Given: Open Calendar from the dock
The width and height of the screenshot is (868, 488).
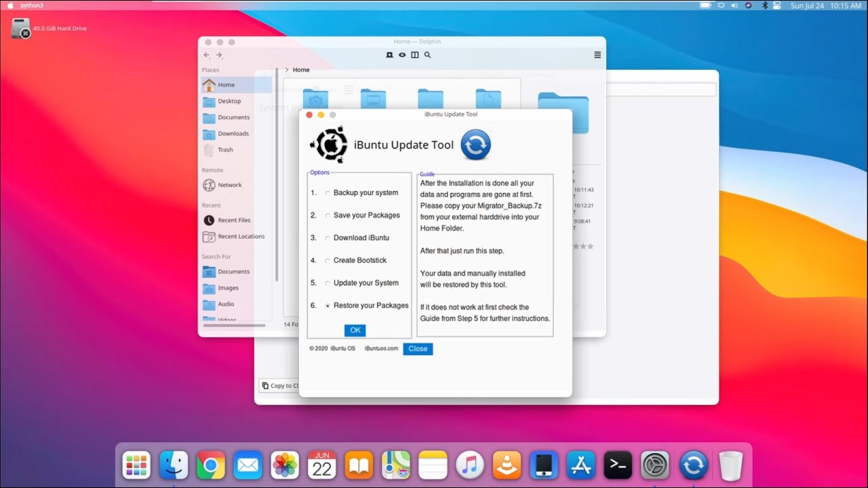Looking at the screenshot, I should coord(322,465).
